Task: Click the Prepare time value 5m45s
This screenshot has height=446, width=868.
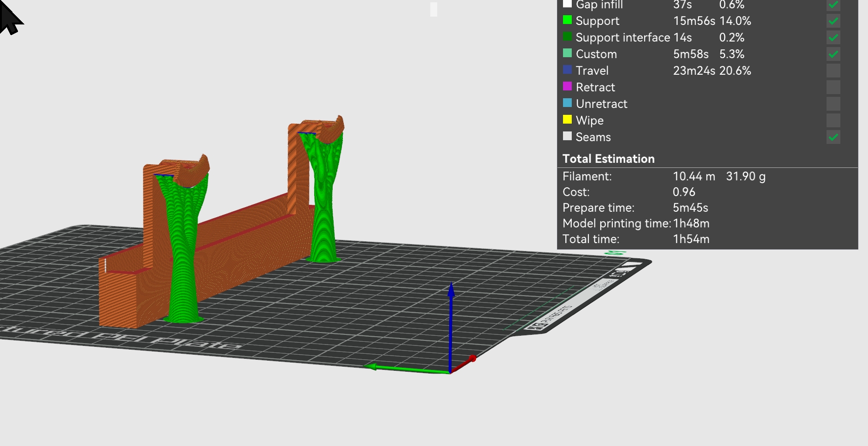Action: [x=690, y=208]
